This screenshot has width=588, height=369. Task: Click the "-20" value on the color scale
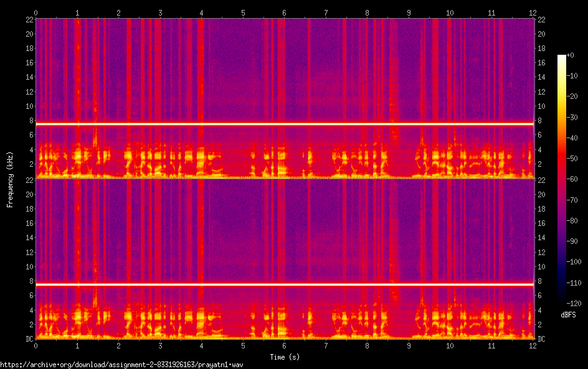coord(572,96)
